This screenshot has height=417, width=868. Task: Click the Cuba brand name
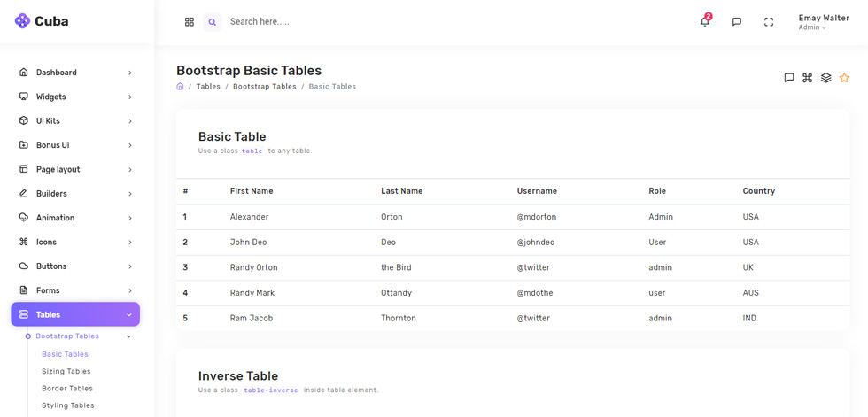click(x=51, y=21)
